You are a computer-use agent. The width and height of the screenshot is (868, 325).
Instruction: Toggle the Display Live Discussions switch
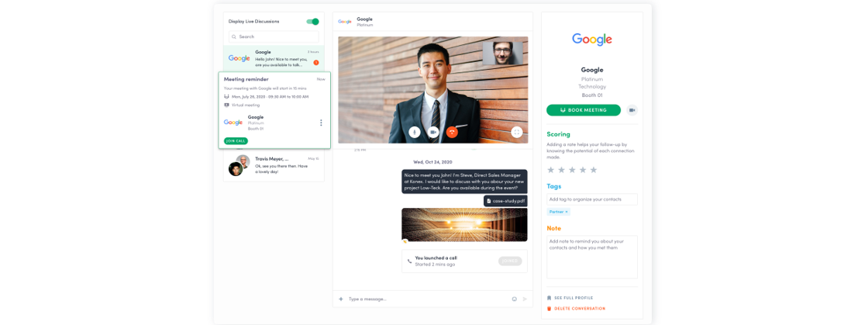click(x=313, y=22)
